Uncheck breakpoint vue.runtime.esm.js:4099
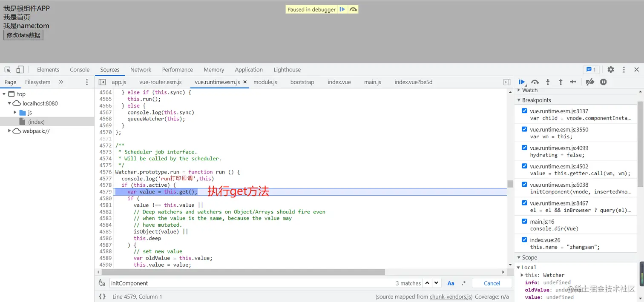 click(524, 147)
